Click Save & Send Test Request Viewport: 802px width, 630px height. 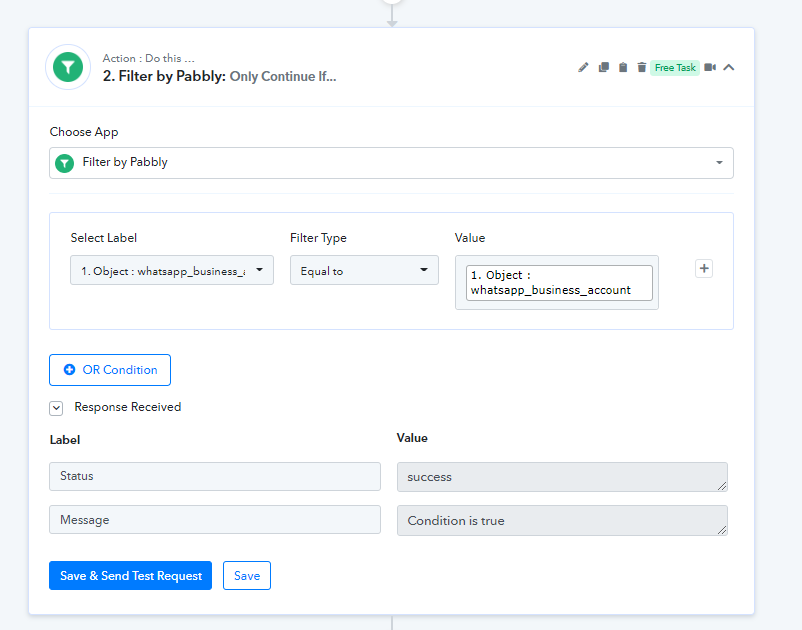click(x=130, y=576)
